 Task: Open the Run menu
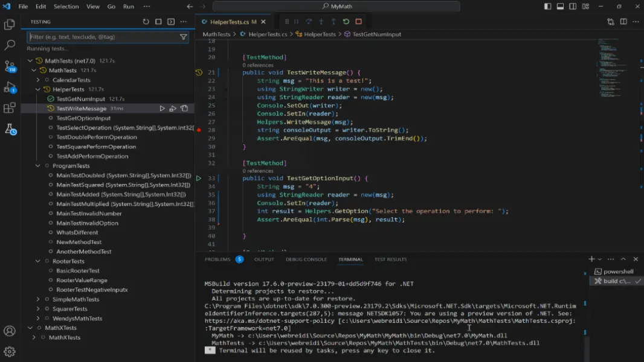[x=129, y=6]
